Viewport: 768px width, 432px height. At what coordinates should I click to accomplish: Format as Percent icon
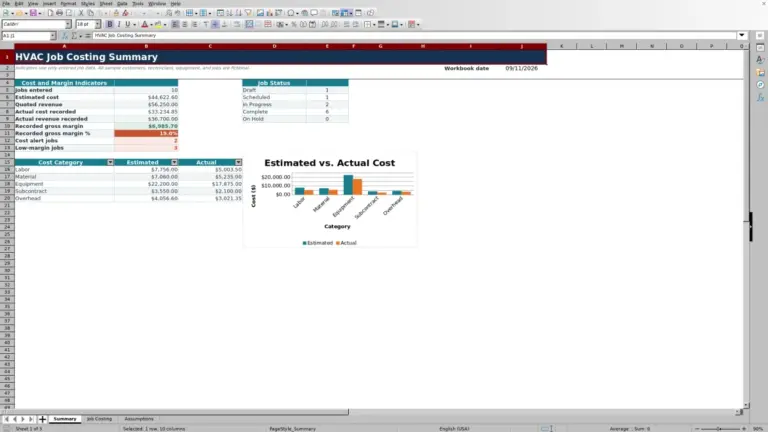(x=294, y=24)
